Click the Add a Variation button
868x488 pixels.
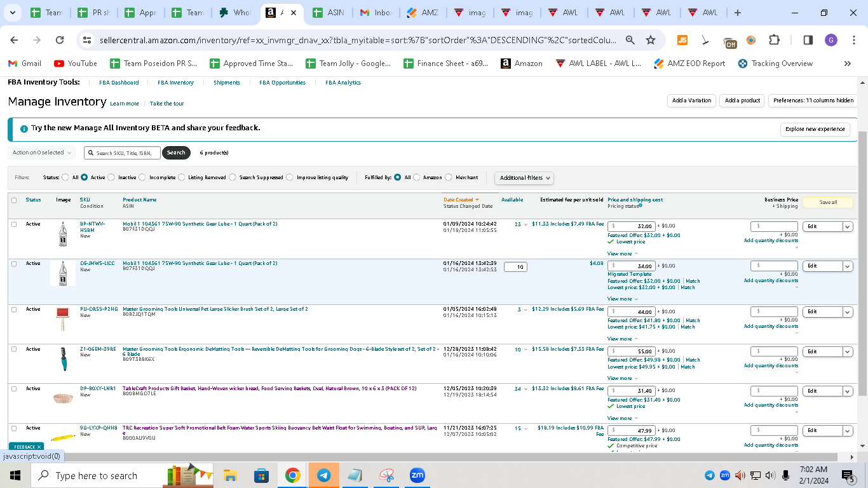tap(691, 100)
